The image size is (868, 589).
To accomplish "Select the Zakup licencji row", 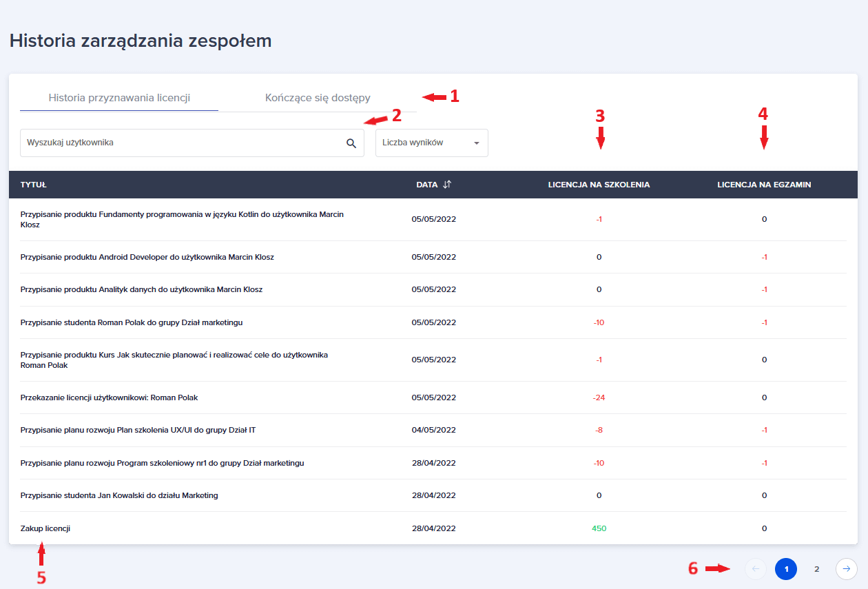I will [x=45, y=528].
